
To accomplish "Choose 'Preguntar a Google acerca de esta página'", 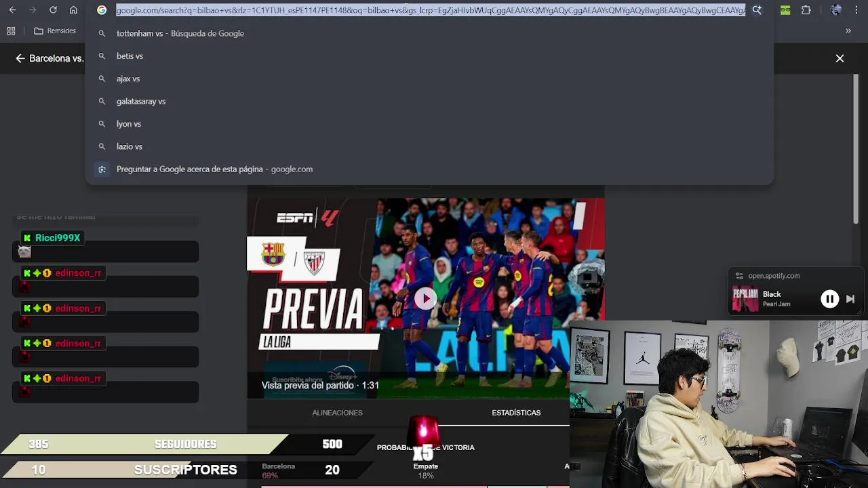I will coord(429,169).
